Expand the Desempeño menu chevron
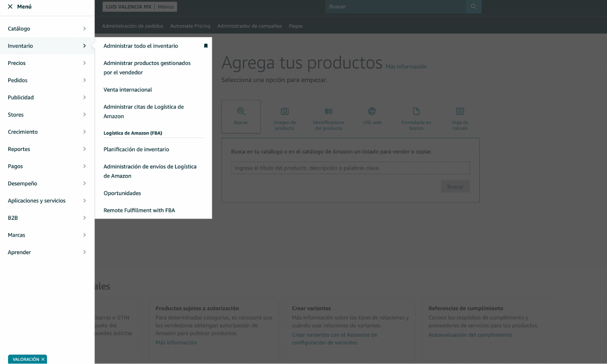607x364 pixels. coord(84,183)
